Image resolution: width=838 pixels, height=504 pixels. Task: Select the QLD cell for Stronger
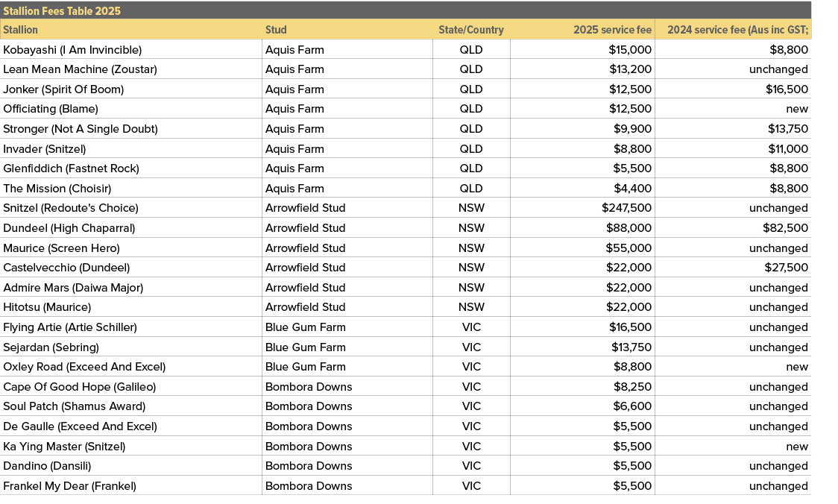[x=471, y=128]
